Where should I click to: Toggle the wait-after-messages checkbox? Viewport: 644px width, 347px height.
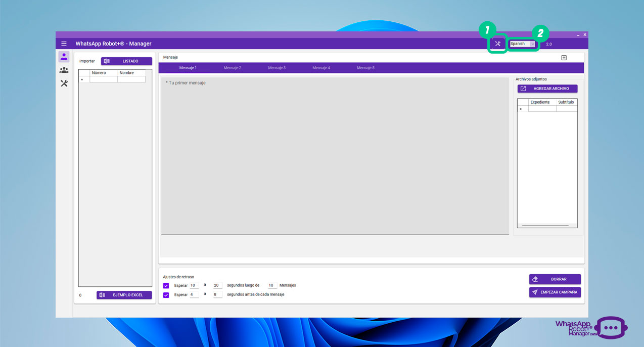click(166, 285)
